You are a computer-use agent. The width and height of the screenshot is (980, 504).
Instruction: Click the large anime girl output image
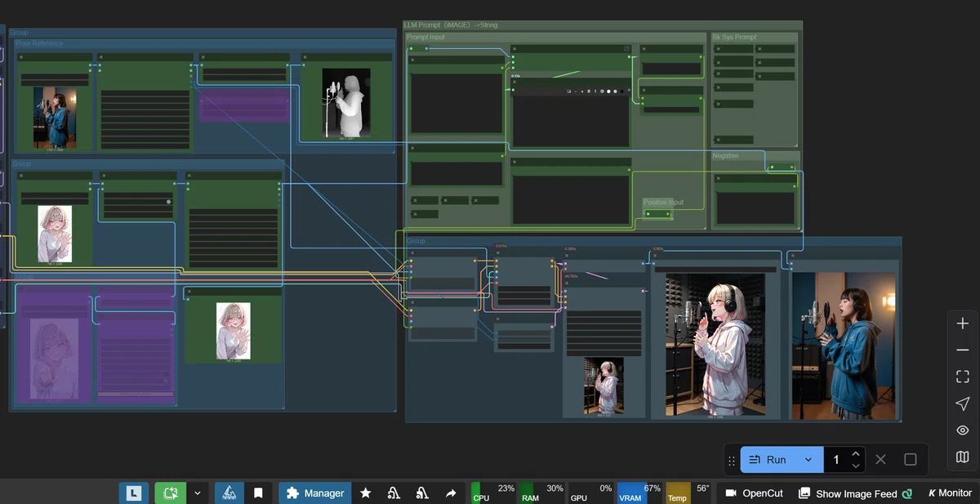click(715, 345)
